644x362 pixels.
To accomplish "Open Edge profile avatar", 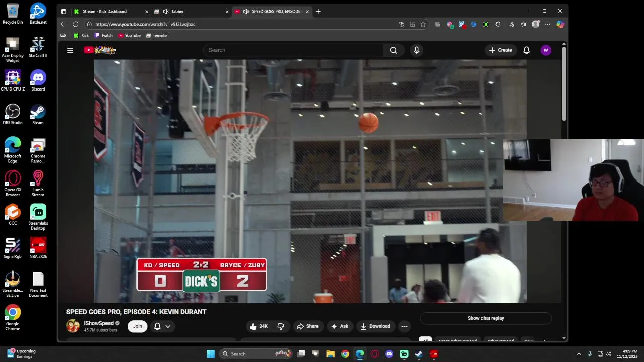I will (536, 24).
